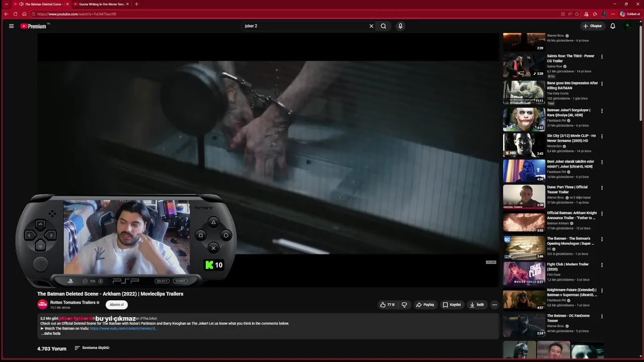Open Batman Joker'i Sorguluyor video title
Viewport: 644px width, 362px height.
569,113
